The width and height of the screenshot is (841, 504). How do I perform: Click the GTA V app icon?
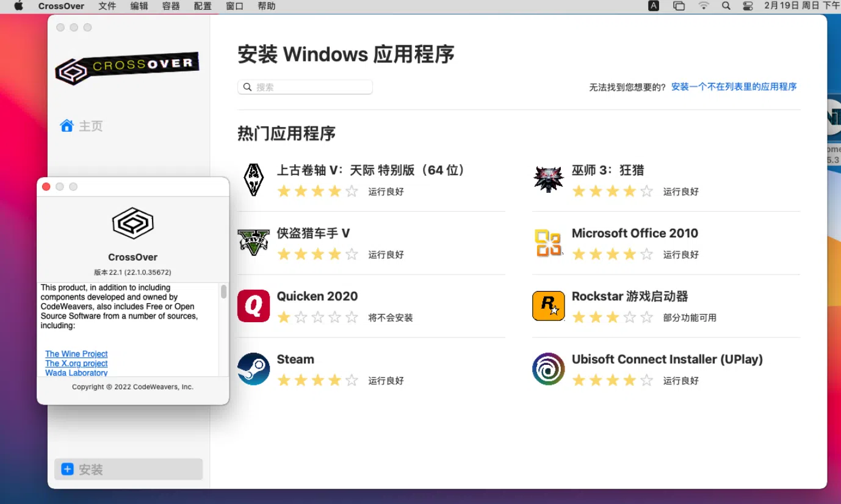pos(253,242)
